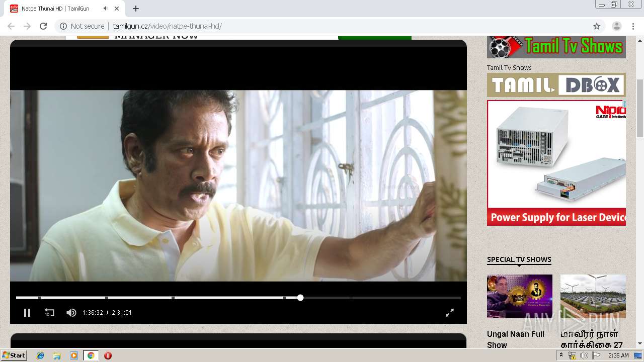Viewport: 644px width, 362px height.
Task: Open File Explorer from taskbar
Action: click(57, 355)
